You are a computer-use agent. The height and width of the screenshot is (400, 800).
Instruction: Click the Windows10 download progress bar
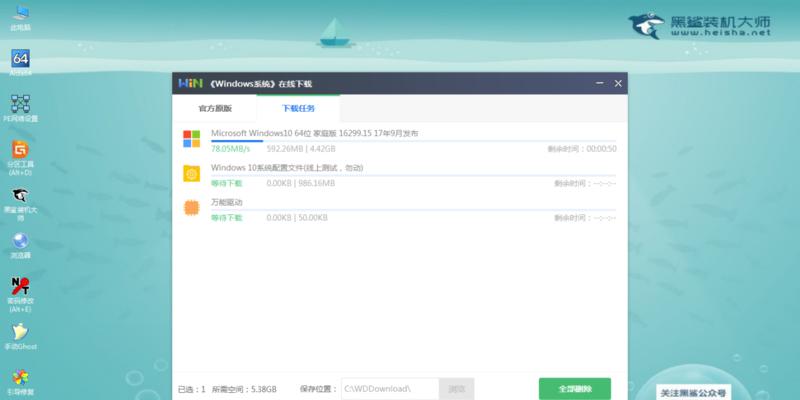click(413, 141)
